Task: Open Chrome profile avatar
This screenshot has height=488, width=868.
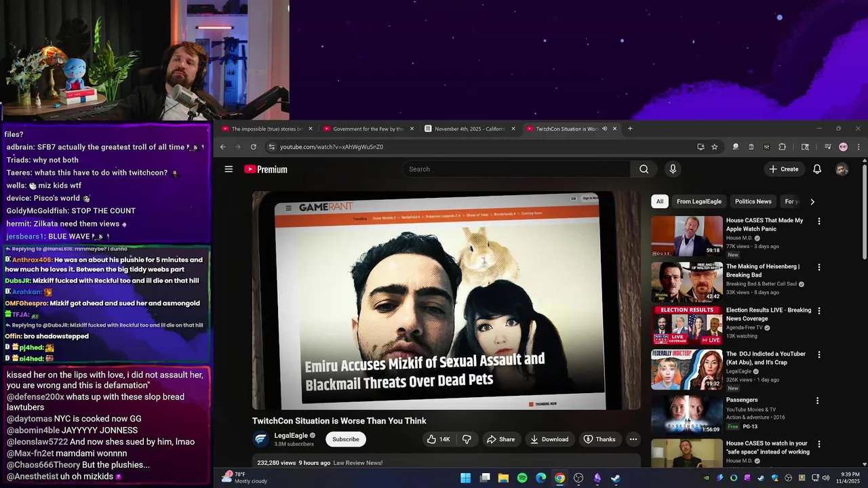Action: click(x=843, y=147)
